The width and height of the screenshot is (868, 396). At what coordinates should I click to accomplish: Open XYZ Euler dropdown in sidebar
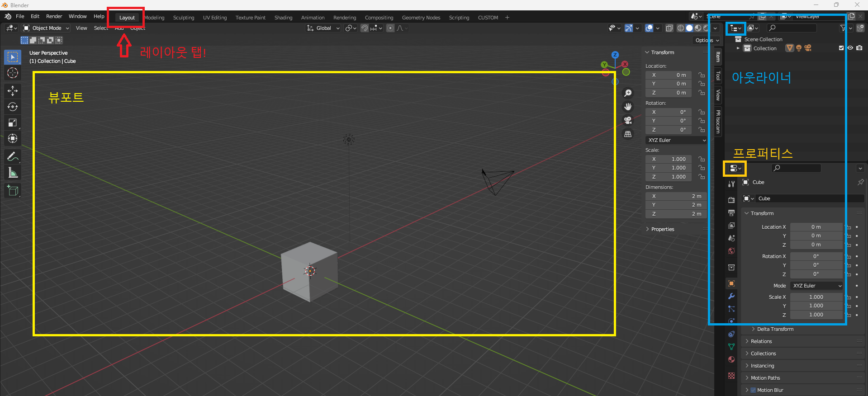pos(676,140)
